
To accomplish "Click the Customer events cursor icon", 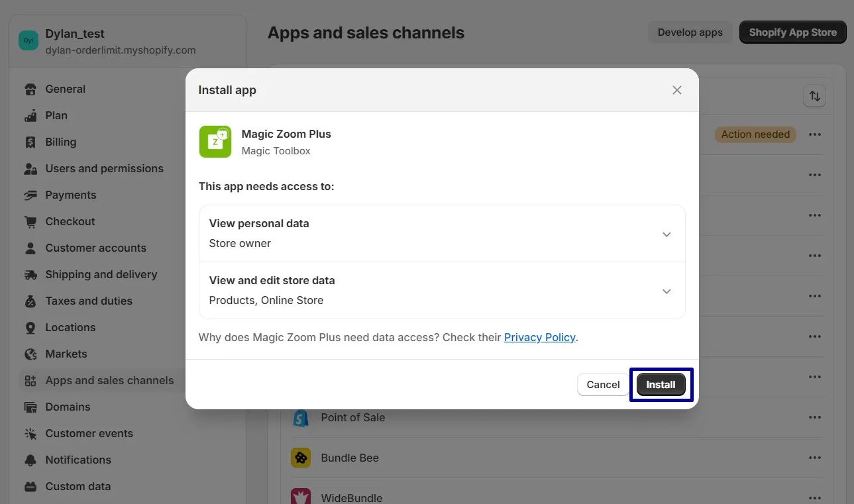I will (30, 433).
